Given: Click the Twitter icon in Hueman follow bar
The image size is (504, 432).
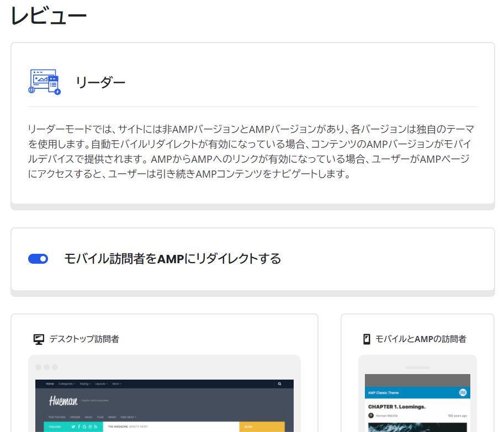Looking at the screenshot, I should point(73,427).
